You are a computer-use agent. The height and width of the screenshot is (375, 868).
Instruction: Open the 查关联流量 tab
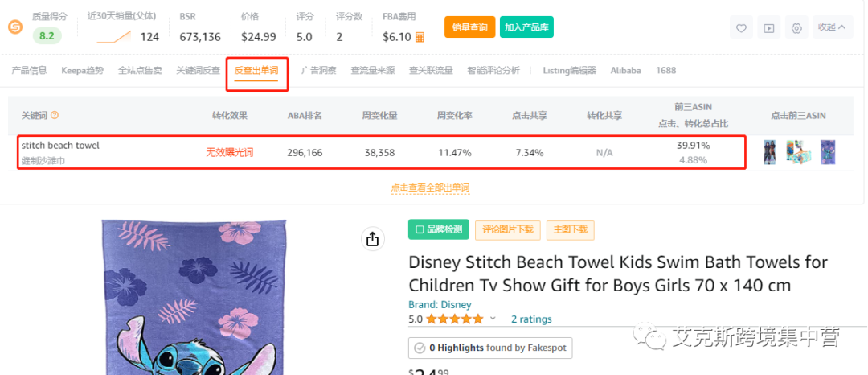(431, 70)
